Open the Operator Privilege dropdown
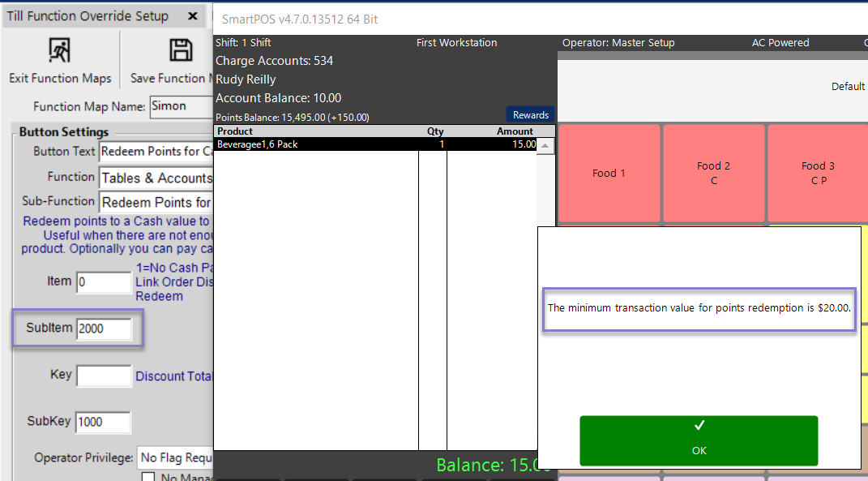The image size is (868, 481). click(x=175, y=457)
